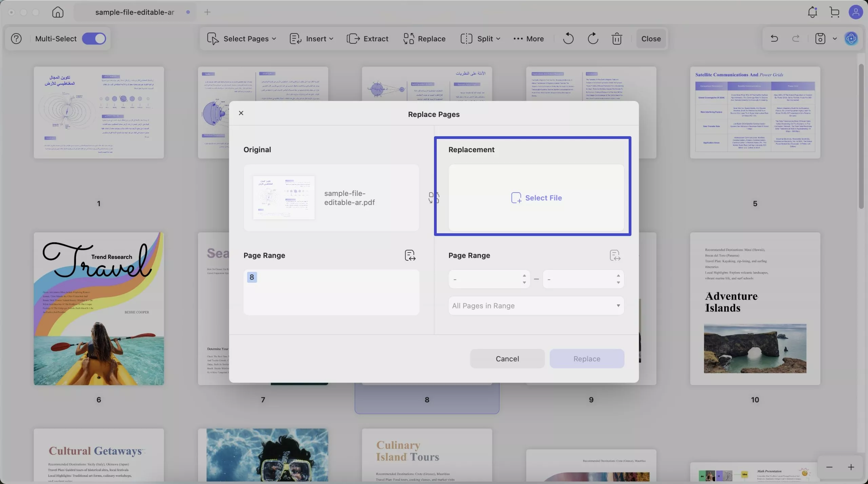Viewport: 868px width, 484px height.
Task: Select page 10 Adventure Islands thumbnail
Action: click(x=755, y=308)
